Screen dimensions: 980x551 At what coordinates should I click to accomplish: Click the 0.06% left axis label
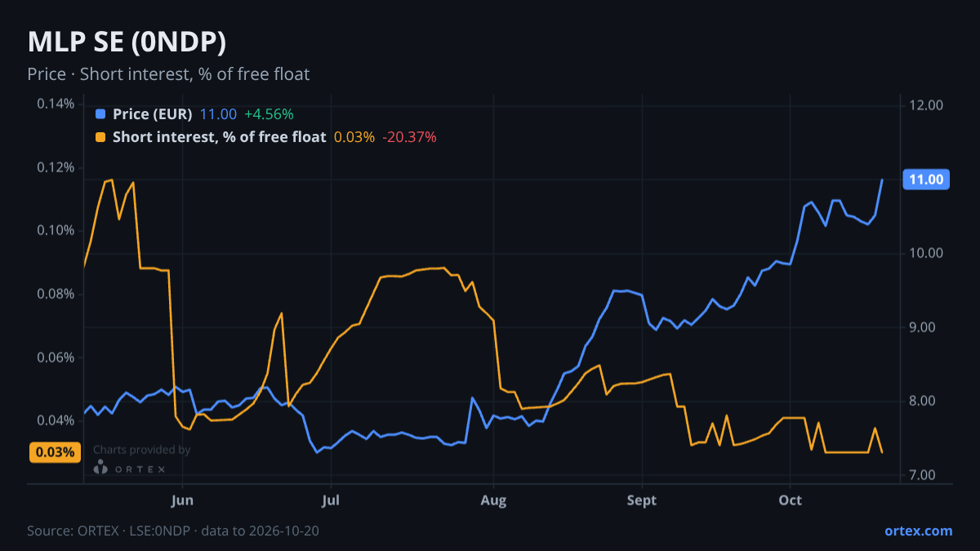pos(56,358)
